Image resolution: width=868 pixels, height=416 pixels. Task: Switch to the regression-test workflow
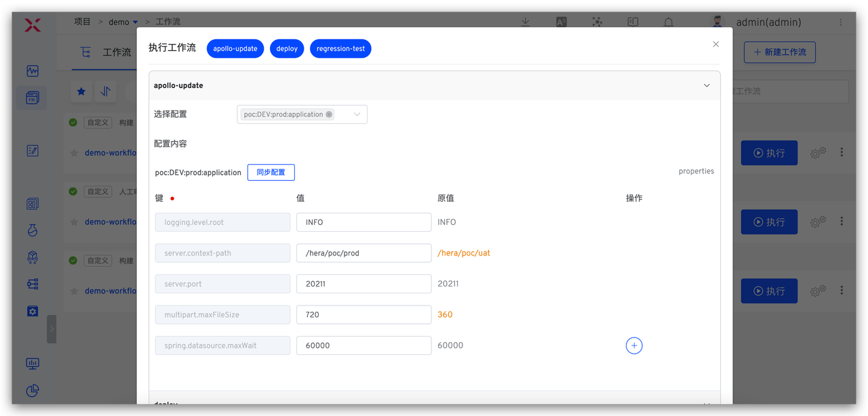point(340,48)
